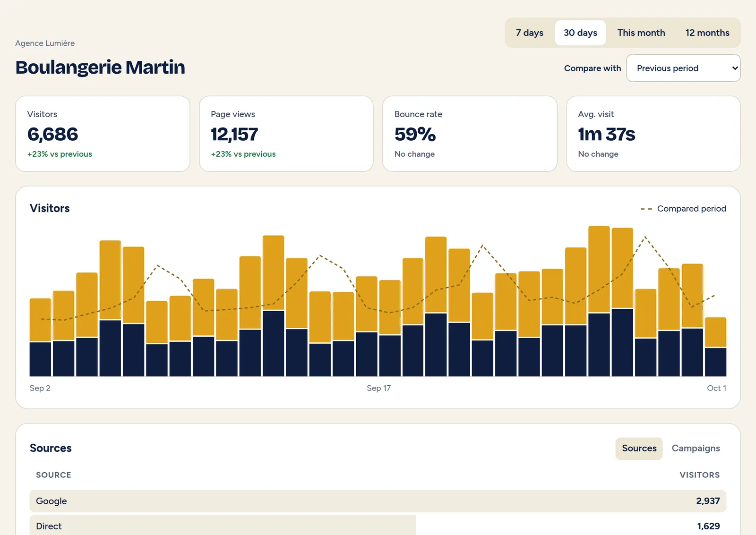
Task: Click the last bar for Oct 1
Action: (x=715, y=347)
